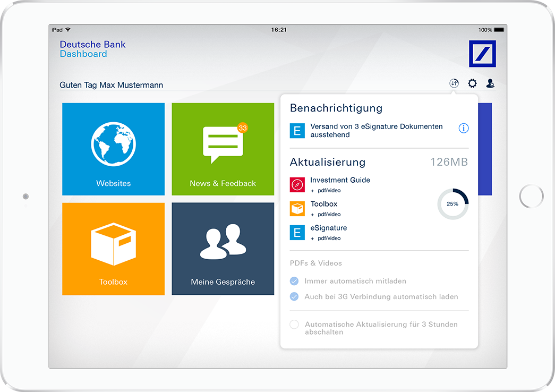Tap the 'Aktualisierung' heading
The image size is (555, 392).
tap(328, 162)
